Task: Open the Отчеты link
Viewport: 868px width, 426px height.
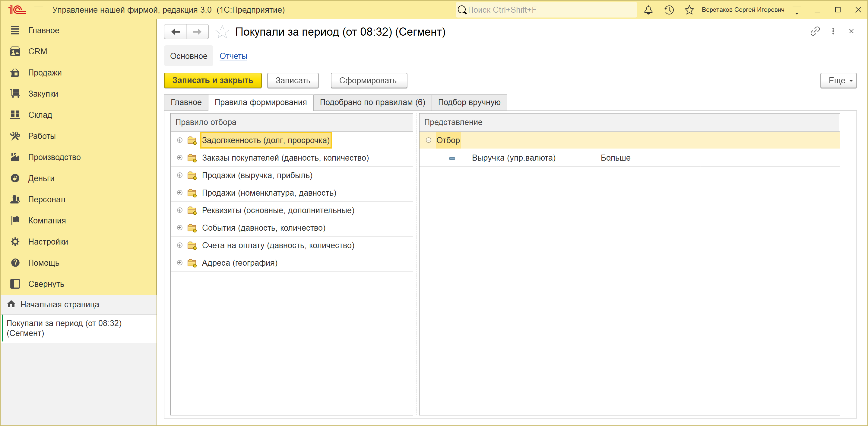Action: coord(233,56)
